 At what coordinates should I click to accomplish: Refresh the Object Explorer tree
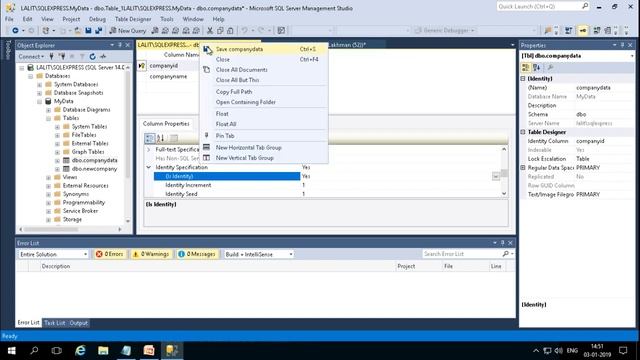pyautogui.click(x=93, y=56)
